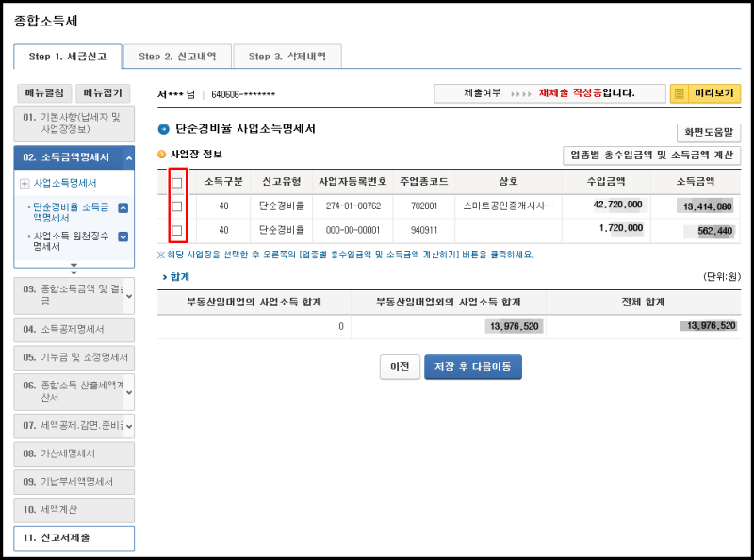The height and width of the screenshot is (560, 754).
Task: Click 소득금액 value 13,414,080
Action: (708, 206)
